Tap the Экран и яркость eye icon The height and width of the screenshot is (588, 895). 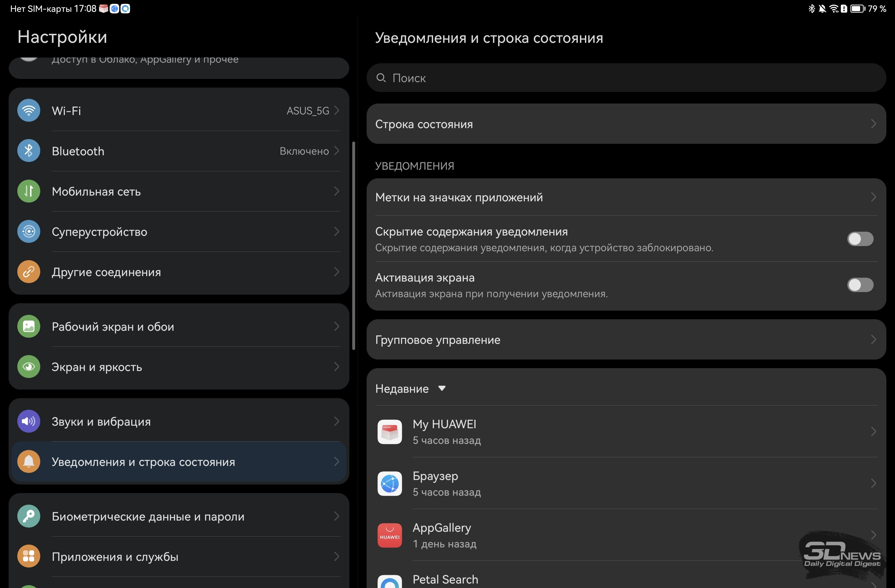28,367
